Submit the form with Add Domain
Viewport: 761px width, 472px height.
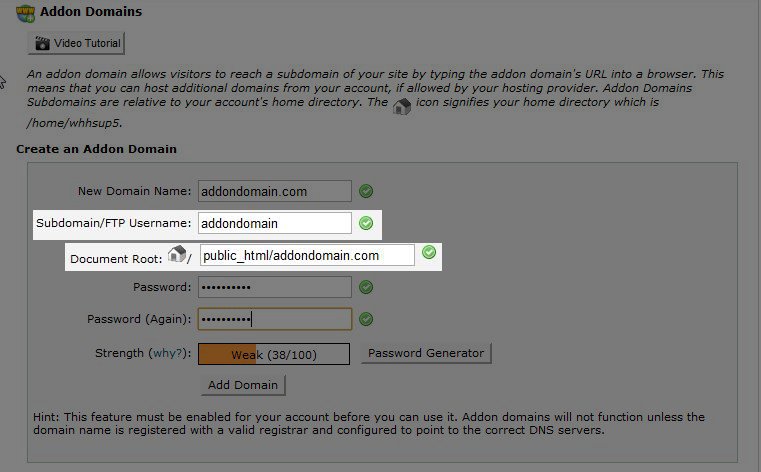244,385
